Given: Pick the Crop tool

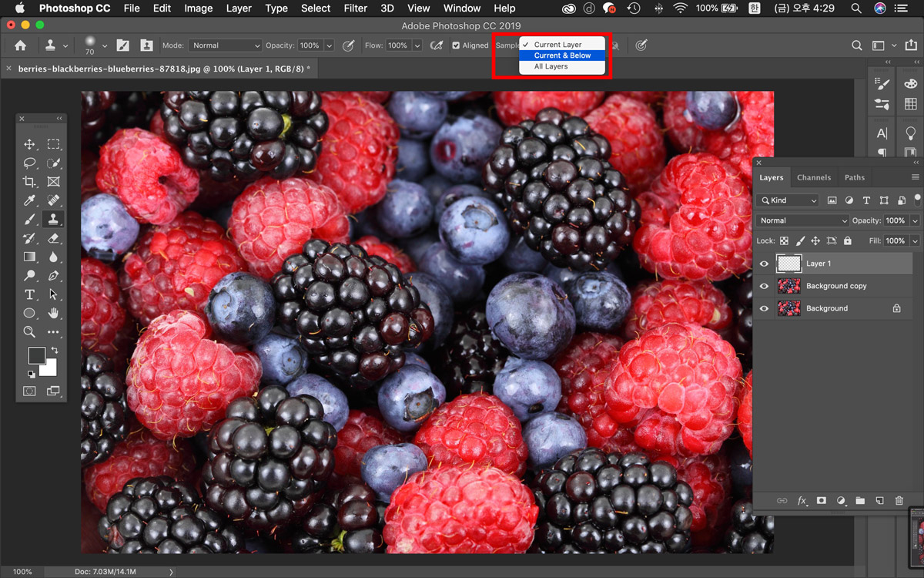Looking at the screenshot, I should click(29, 182).
